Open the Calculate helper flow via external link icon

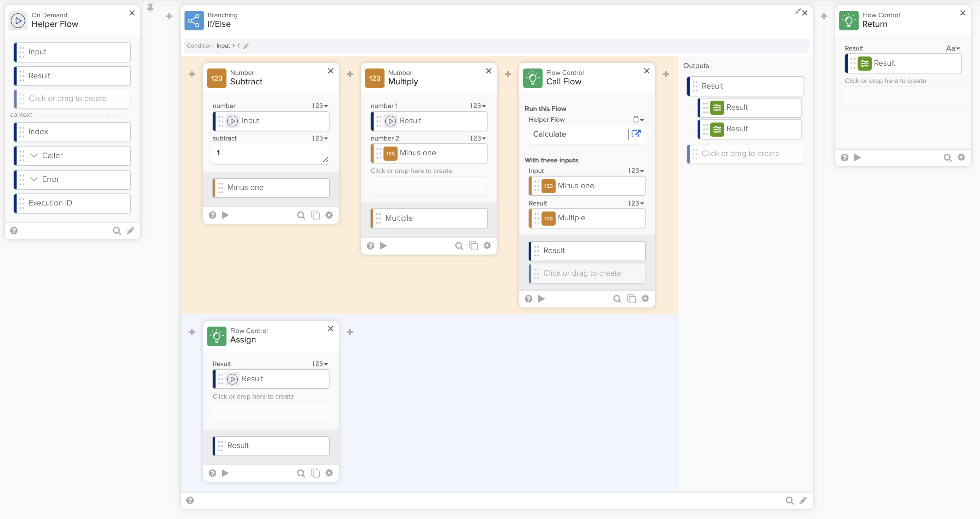[x=636, y=134]
